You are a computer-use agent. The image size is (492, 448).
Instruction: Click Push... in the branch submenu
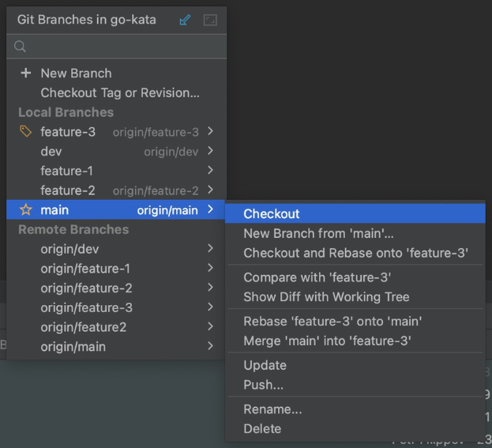click(263, 385)
